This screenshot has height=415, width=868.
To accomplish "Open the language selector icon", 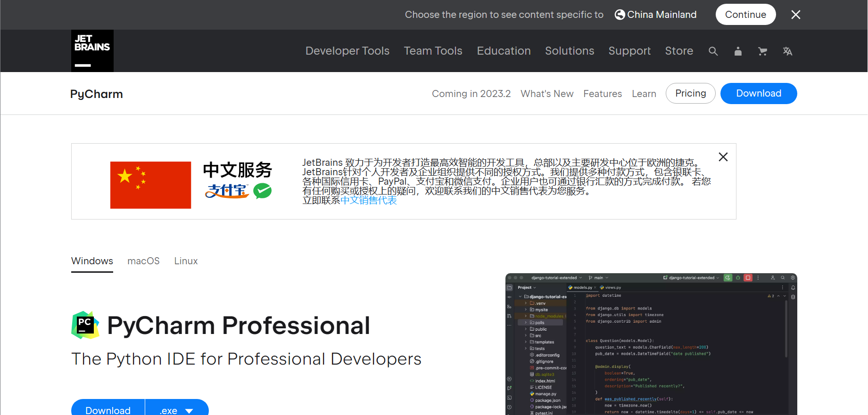I will tap(787, 51).
